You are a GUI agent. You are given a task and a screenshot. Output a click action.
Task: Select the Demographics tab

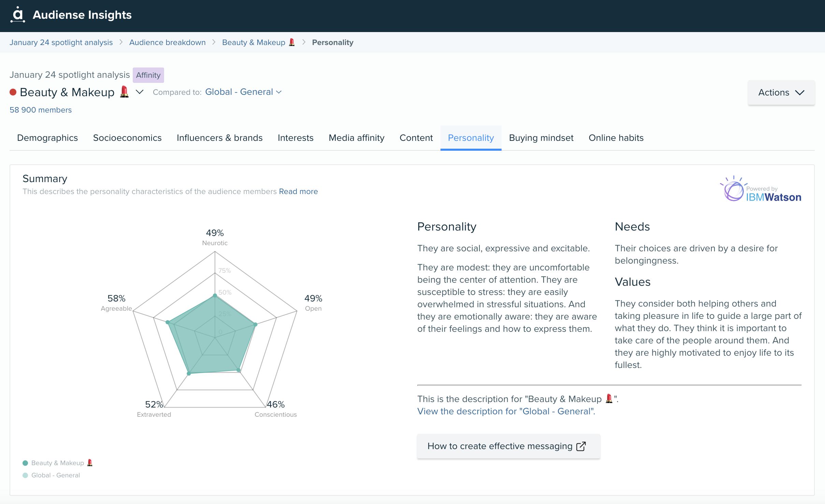click(x=47, y=138)
